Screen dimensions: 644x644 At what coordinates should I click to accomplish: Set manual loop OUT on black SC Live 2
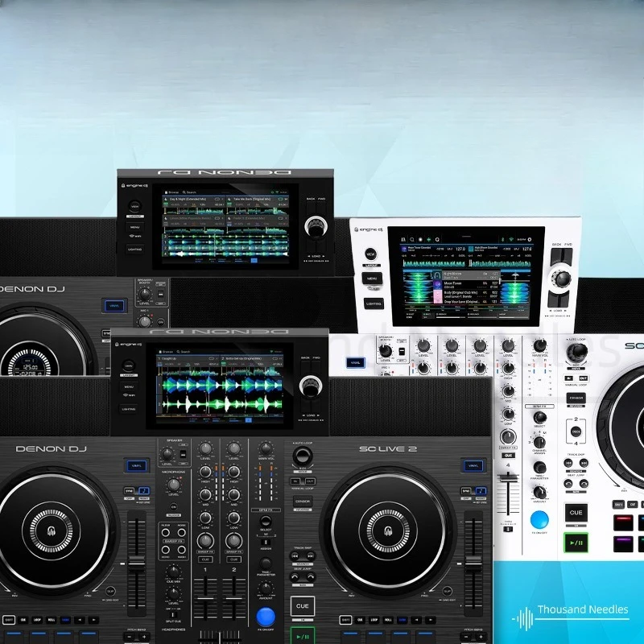pos(310,481)
